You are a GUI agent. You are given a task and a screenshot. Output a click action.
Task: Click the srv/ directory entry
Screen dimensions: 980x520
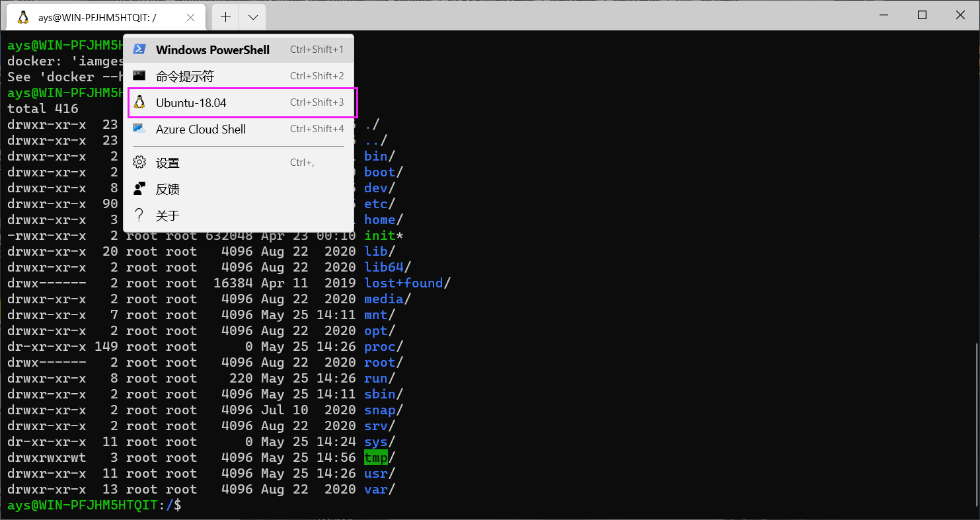380,426
